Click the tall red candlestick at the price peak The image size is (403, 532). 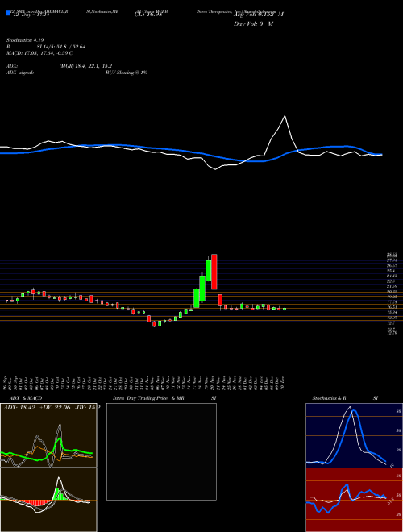click(x=214, y=272)
